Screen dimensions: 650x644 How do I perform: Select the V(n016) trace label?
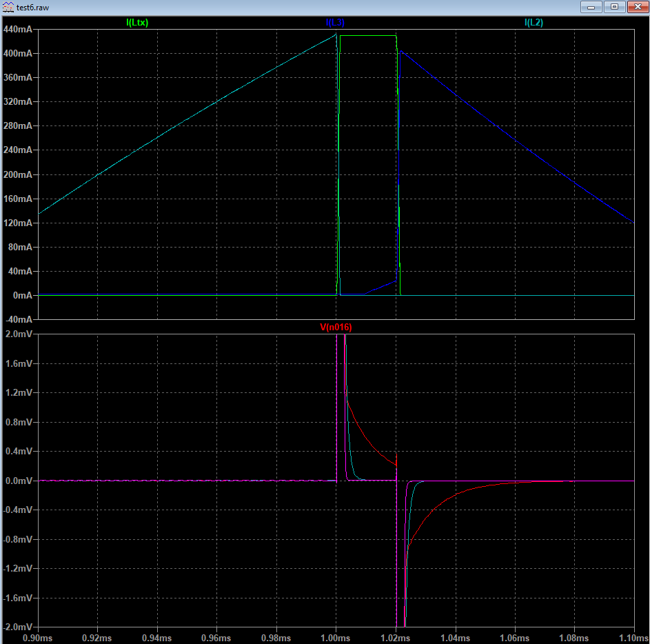[336, 328]
